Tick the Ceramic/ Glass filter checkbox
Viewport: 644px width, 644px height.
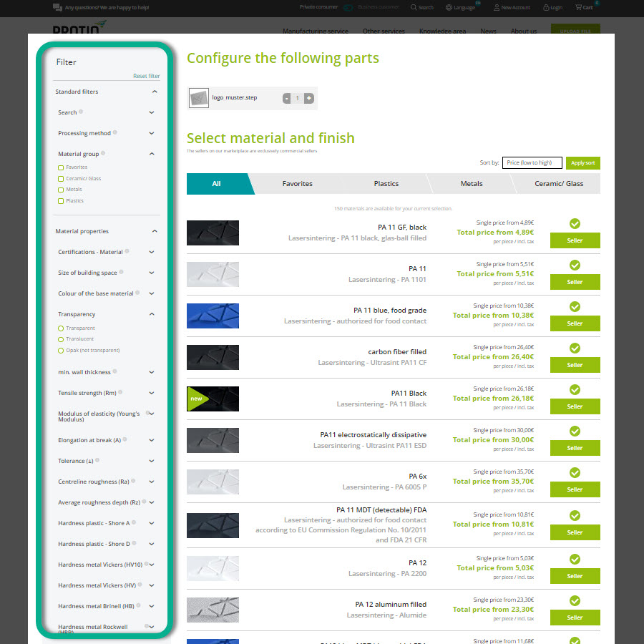(61, 179)
